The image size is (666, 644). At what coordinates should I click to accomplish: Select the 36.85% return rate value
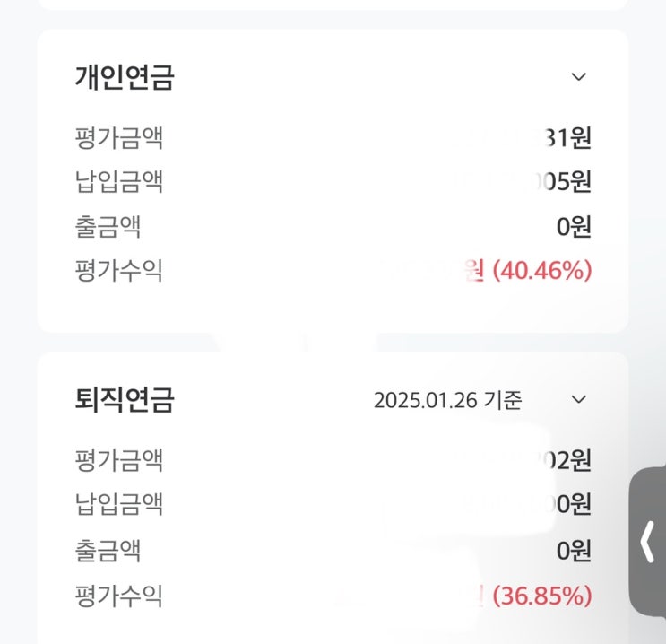click(x=542, y=595)
